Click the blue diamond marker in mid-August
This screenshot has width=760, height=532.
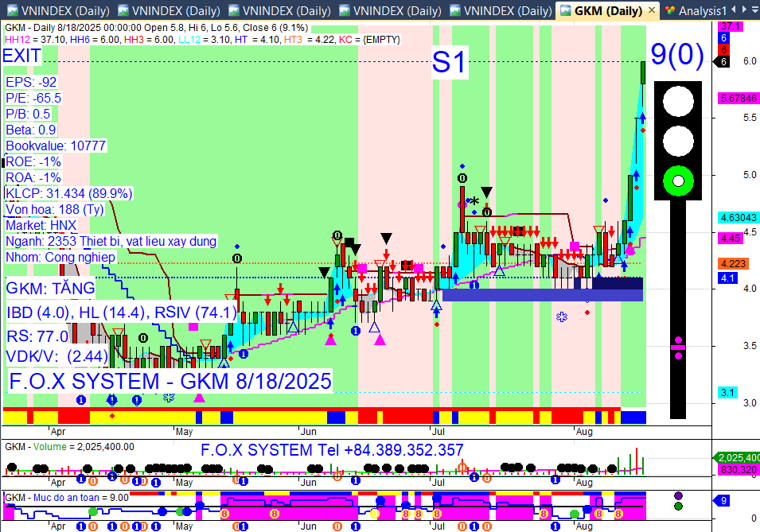click(x=606, y=200)
